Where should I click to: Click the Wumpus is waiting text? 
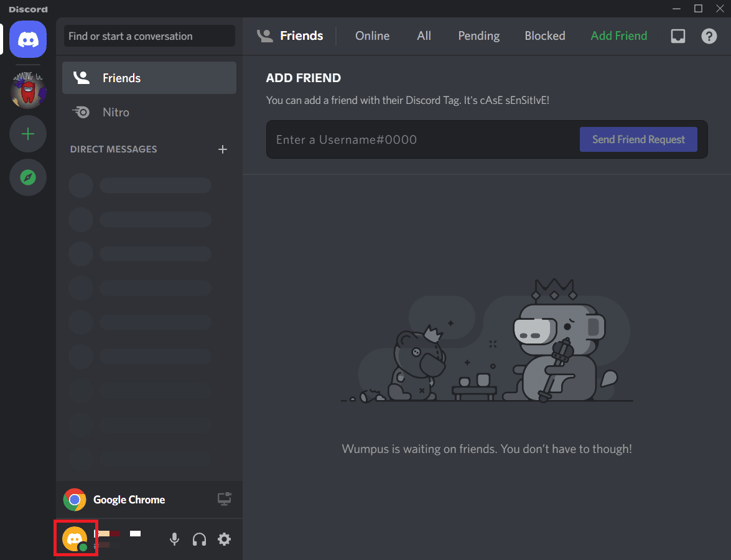(x=487, y=449)
